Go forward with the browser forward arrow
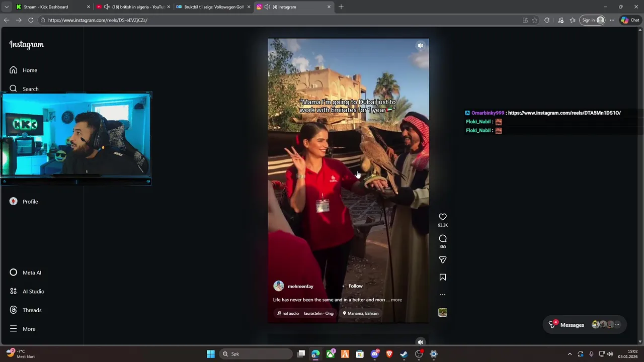This screenshot has width=644, height=362. [x=19, y=20]
